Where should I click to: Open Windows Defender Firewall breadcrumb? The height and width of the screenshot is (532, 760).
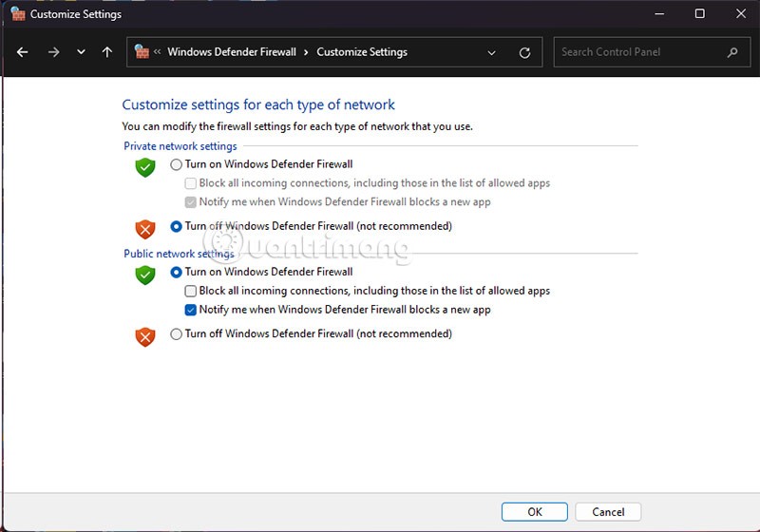pos(232,52)
